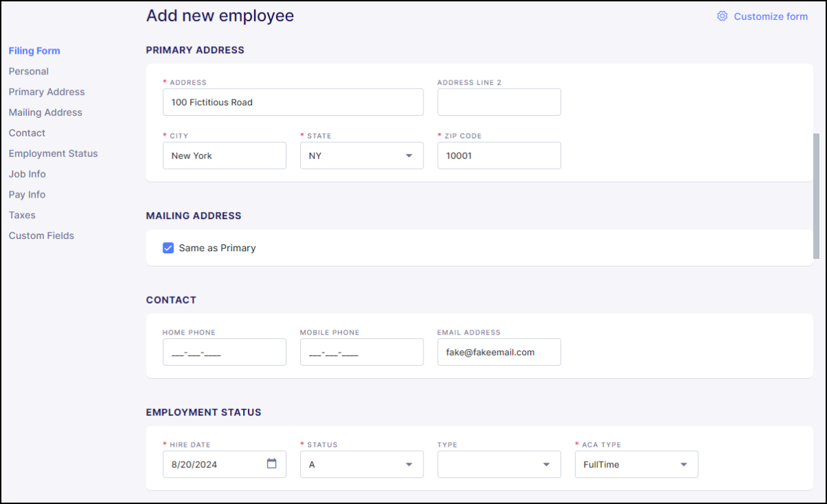The image size is (827, 504).
Task: Uncheck the Same as Primary checkbox
Action: pyautogui.click(x=168, y=248)
